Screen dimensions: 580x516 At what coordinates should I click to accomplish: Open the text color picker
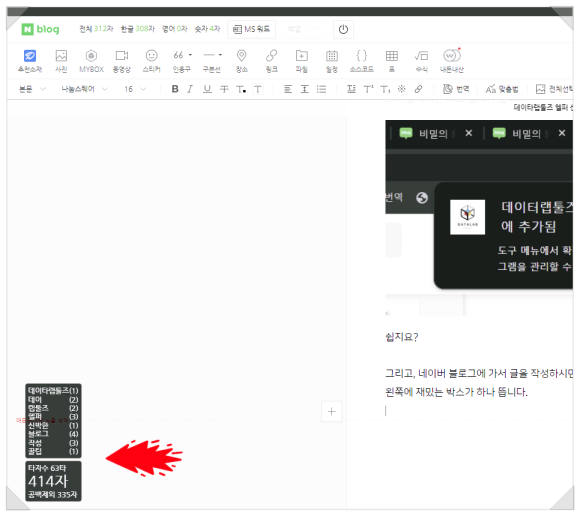tap(241, 89)
